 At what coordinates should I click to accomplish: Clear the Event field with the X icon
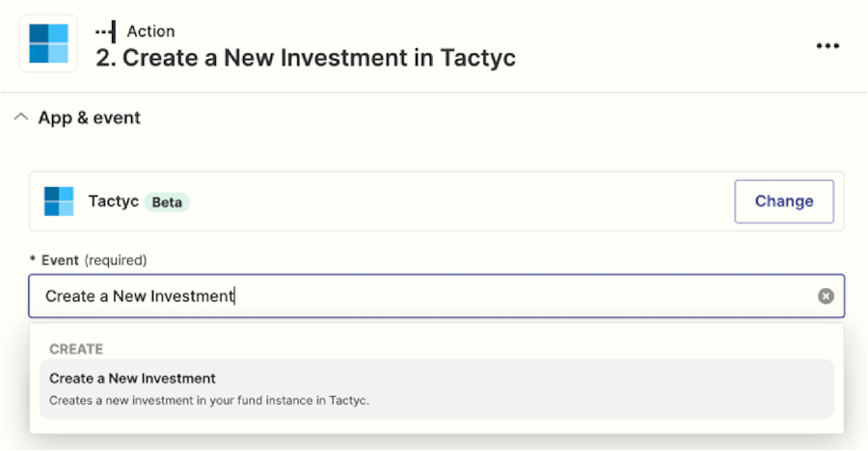pyautogui.click(x=826, y=296)
